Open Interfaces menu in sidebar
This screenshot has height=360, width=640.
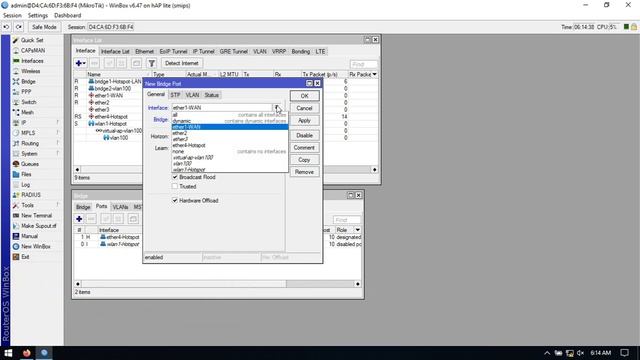32,61
